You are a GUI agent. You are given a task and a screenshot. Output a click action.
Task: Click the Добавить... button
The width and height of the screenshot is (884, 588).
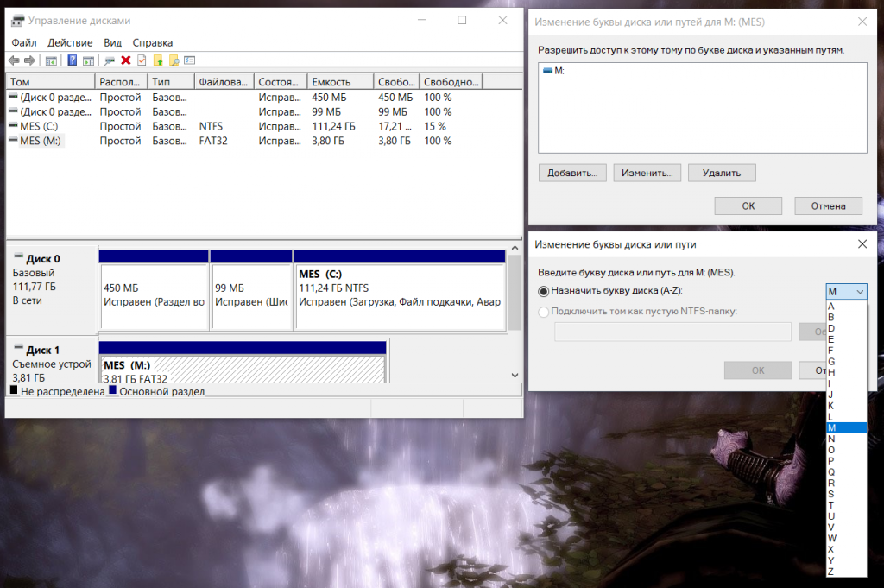[572, 173]
